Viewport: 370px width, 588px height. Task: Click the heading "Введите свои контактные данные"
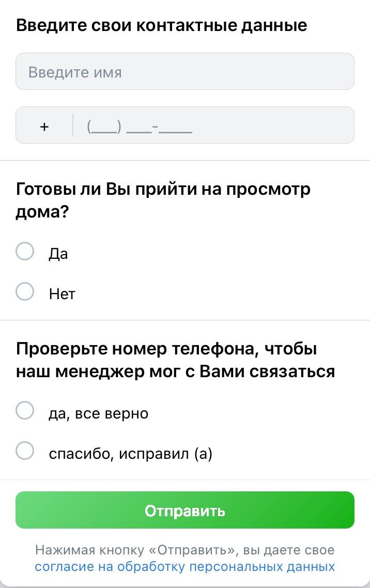pos(162,25)
